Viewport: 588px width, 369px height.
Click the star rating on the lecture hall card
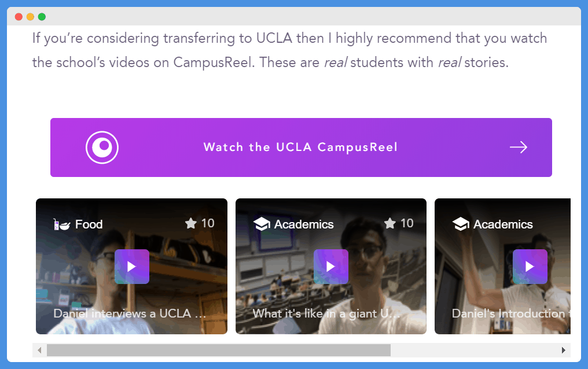[x=390, y=223]
